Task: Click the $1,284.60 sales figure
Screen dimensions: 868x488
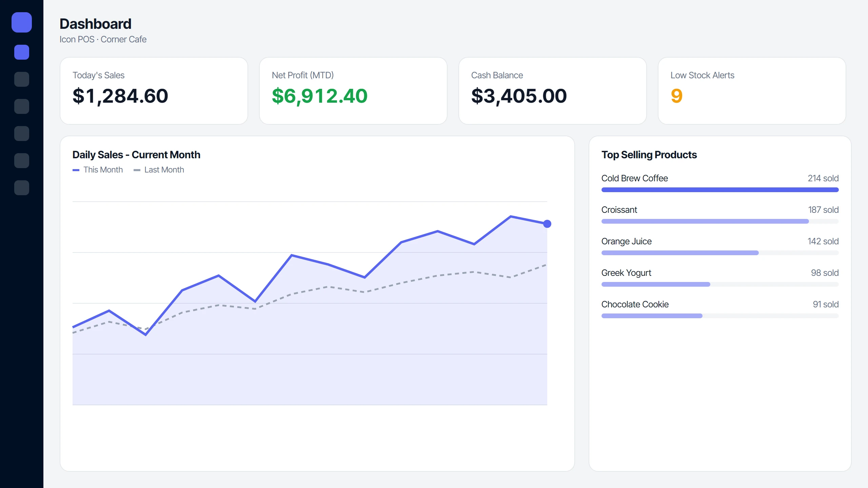Action: (120, 96)
